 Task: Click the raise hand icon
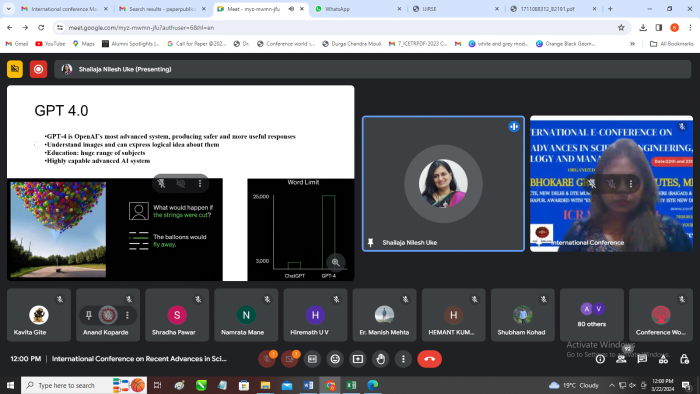pos(380,359)
